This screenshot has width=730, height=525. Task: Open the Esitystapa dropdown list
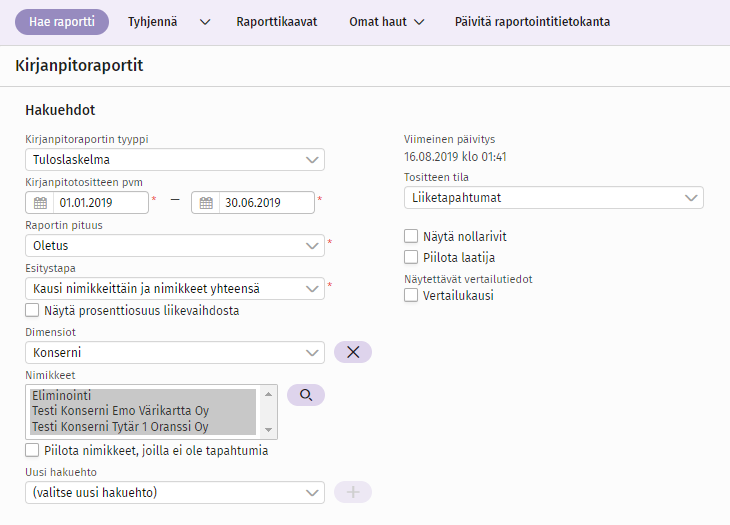click(174, 289)
